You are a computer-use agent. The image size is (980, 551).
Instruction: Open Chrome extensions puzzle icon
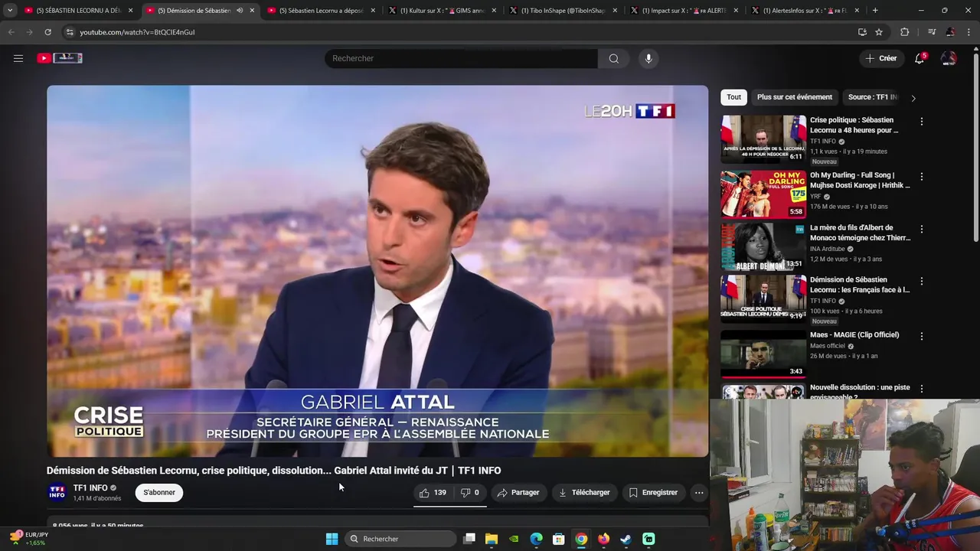pyautogui.click(x=904, y=32)
